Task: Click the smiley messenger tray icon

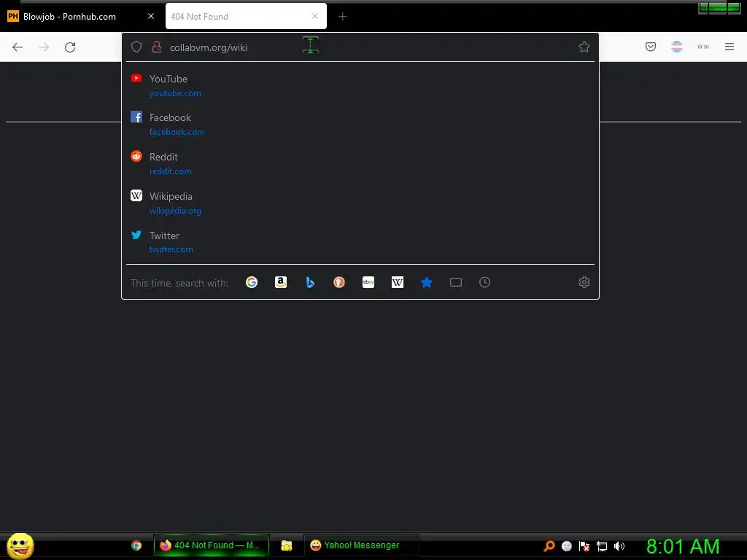Action: click(566, 546)
